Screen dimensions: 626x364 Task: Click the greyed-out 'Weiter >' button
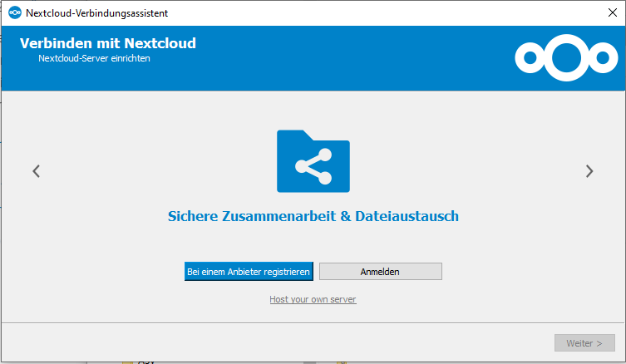point(584,343)
